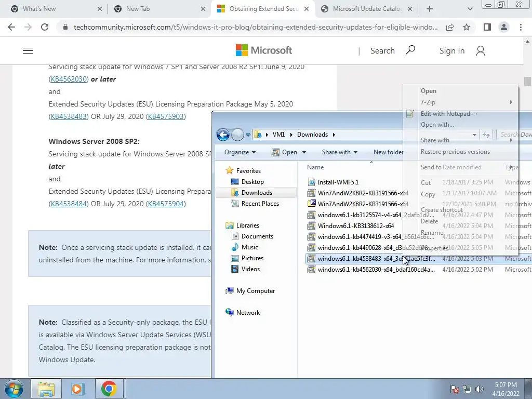Open Chrome three-dot menu
This screenshot has height=399, width=532.
521,27
